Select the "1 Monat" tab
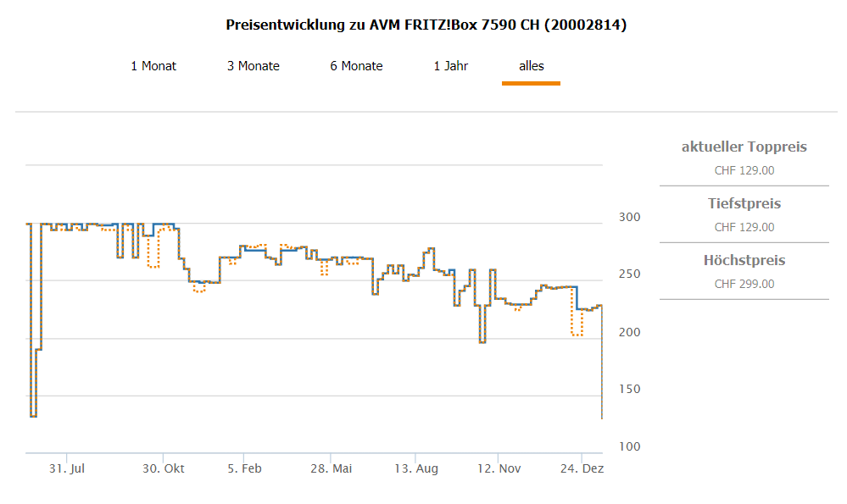The width and height of the screenshot is (847, 504). tap(153, 66)
